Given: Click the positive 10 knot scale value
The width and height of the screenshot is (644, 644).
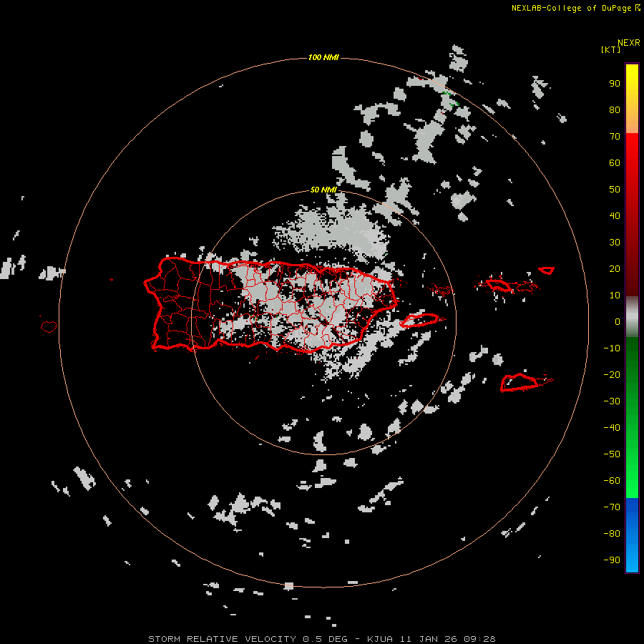Looking at the screenshot, I should tap(615, 296).
